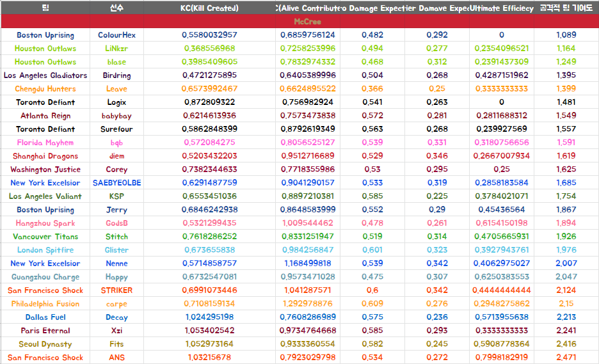Select the London Spitfire team cell
Viewport: 599px width, 364px height.
[x=45, y=249]
